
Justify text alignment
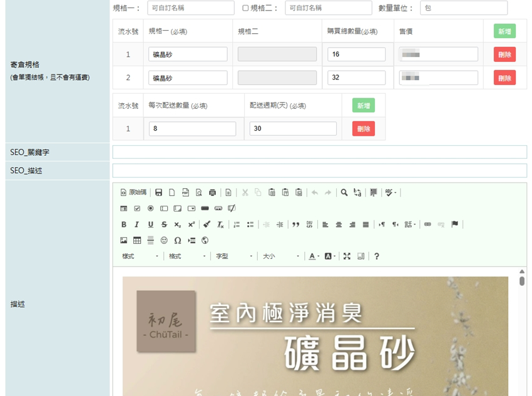click(366, 225)
